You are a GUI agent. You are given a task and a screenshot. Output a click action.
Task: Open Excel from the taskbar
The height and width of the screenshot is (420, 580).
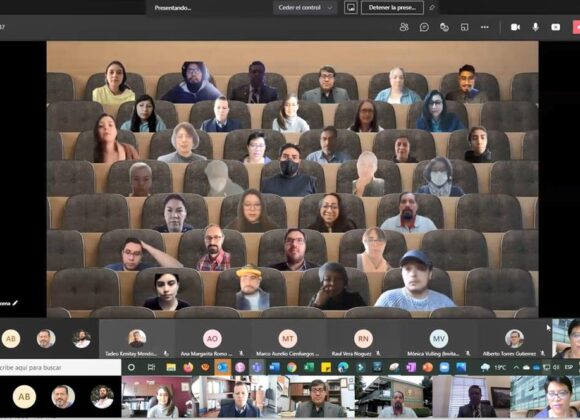coord(309,367)
